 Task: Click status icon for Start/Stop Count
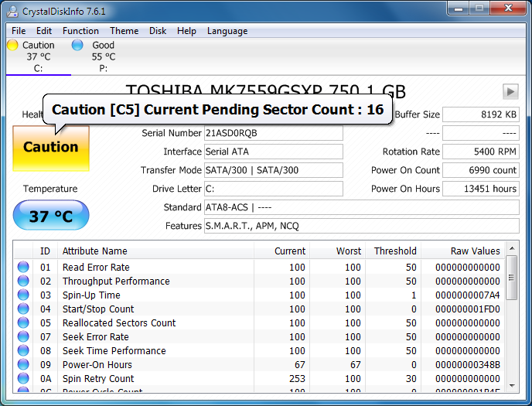click(23, 309)
